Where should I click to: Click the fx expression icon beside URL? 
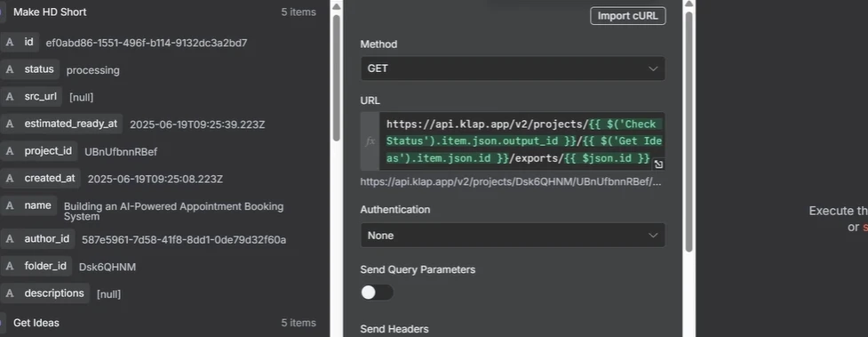click(370, 141)
